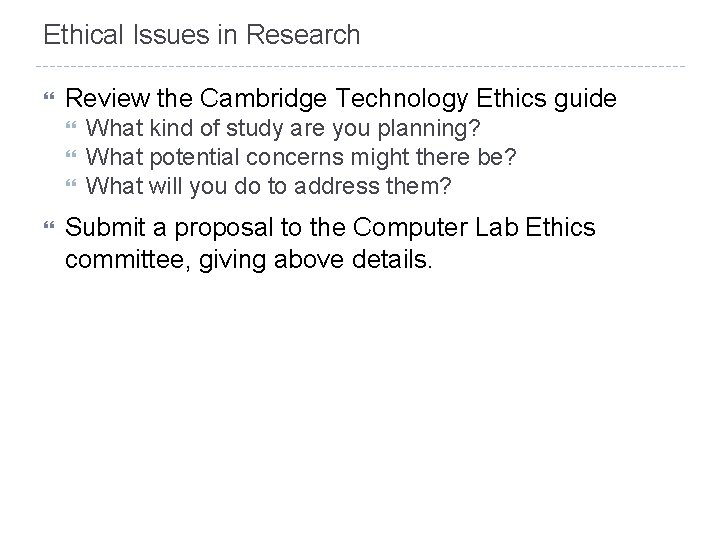Click the text 'What kind of study are you planning?'
Viewport: 720px width, 540px height.
point(283,130)
